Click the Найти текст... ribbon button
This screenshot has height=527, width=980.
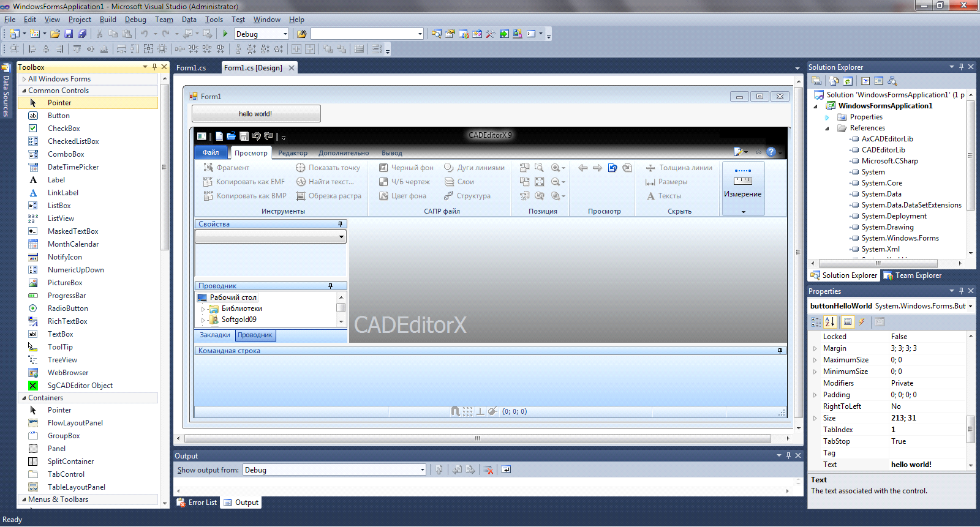[x=325, y=182]
